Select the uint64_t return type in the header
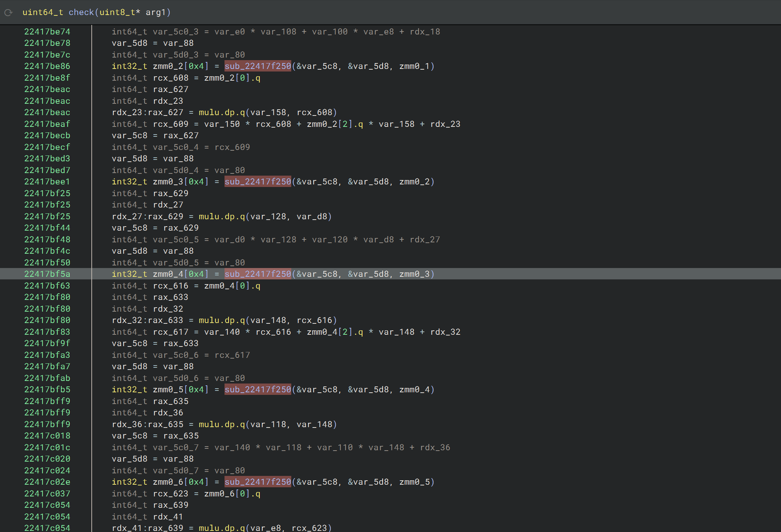The width and height of the screenshot is (781, 532). point(44,12)
